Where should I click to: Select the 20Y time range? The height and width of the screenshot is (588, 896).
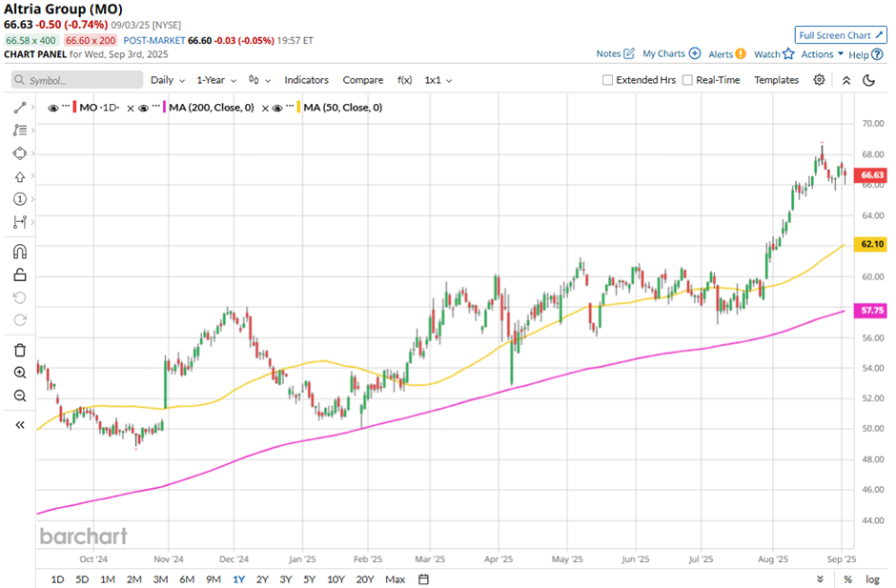(x=364, y=579)
